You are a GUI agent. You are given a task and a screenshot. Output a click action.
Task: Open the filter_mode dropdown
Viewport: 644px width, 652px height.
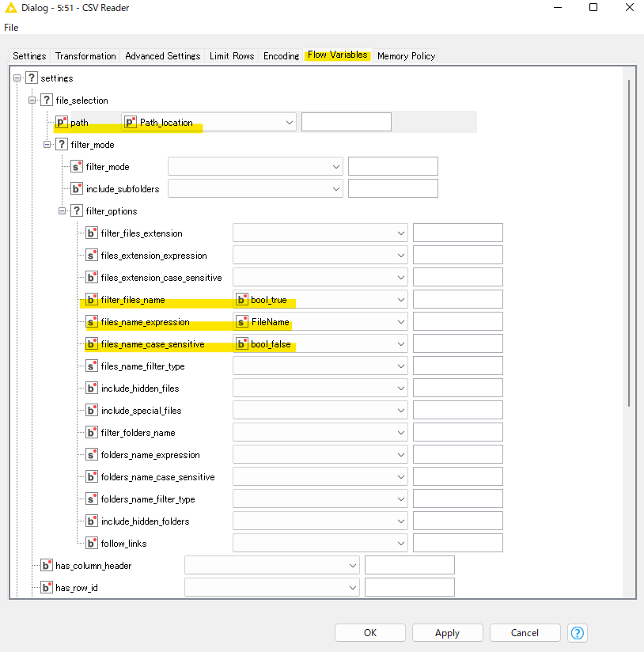click(x=336, y=166)
